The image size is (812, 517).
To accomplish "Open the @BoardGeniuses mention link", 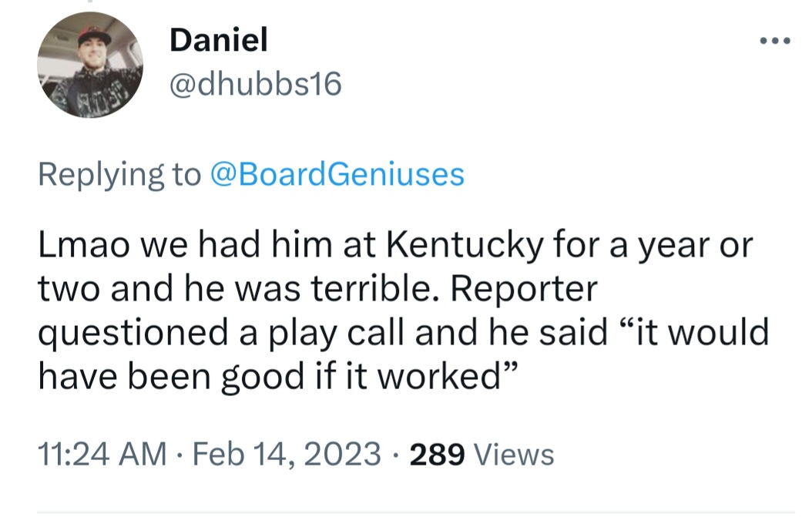I will click(337, 176).
